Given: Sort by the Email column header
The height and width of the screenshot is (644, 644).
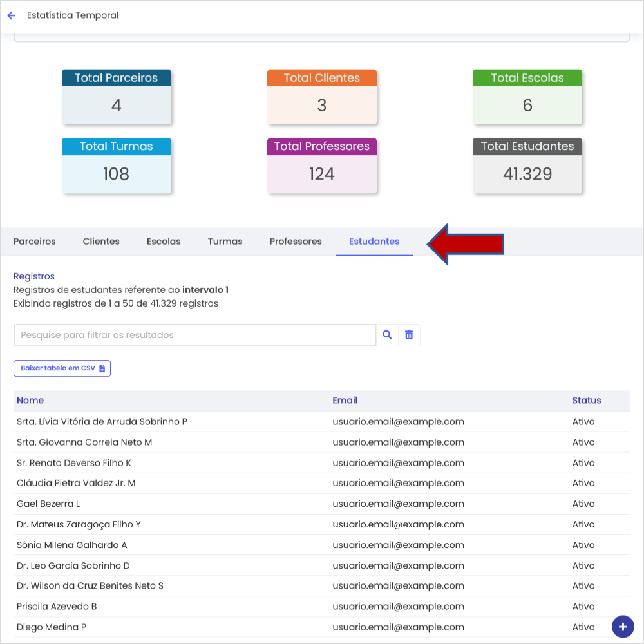Looking at the screenshot, I should (x=345, y=401).
